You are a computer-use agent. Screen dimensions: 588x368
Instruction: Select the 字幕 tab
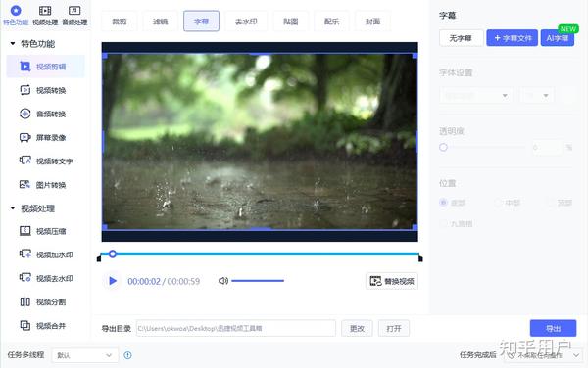point(201,22)
